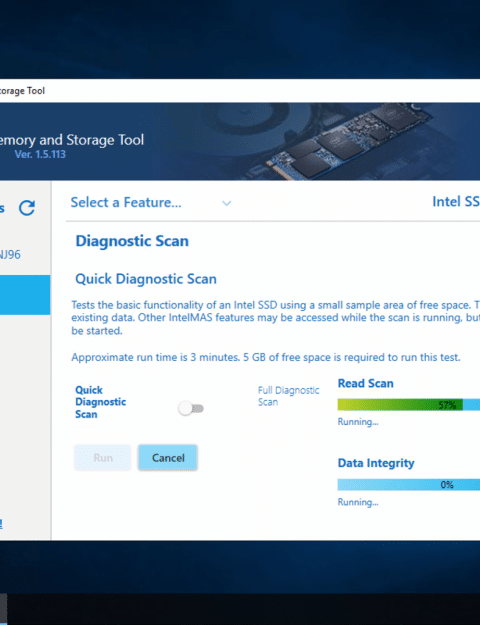
Task: Select the drive ending in NJ96
Action: (x=10, y=254)
